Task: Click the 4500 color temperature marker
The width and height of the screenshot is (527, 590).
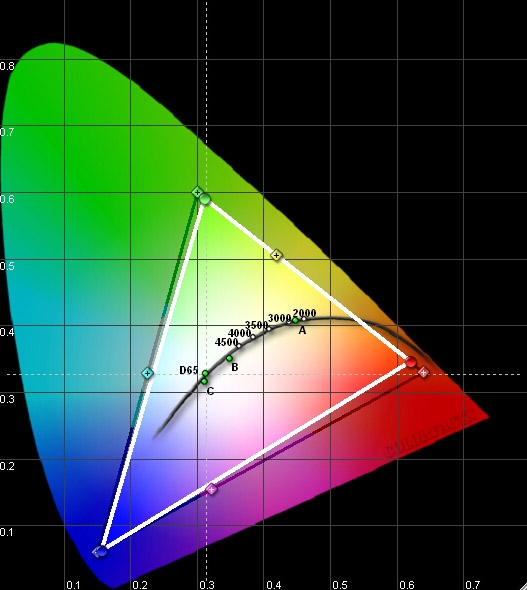Action: 239,345
